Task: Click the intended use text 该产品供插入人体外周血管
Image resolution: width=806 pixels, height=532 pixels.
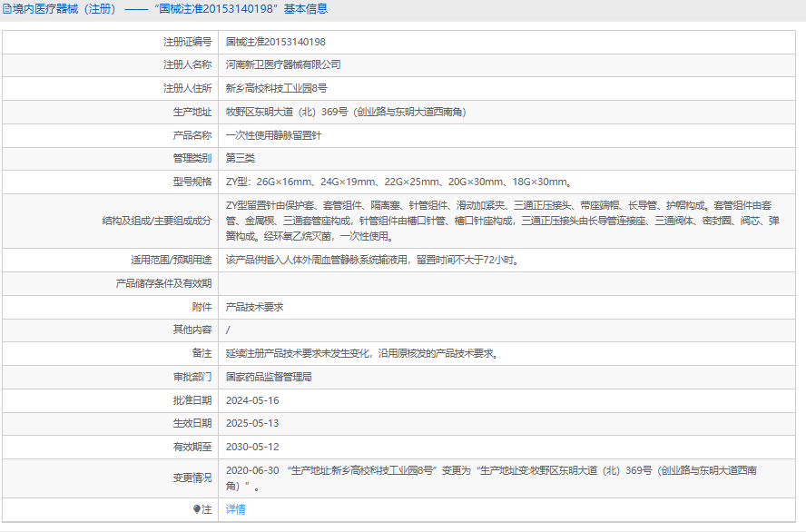Action: pyautogui.click(x=374, y=260)
